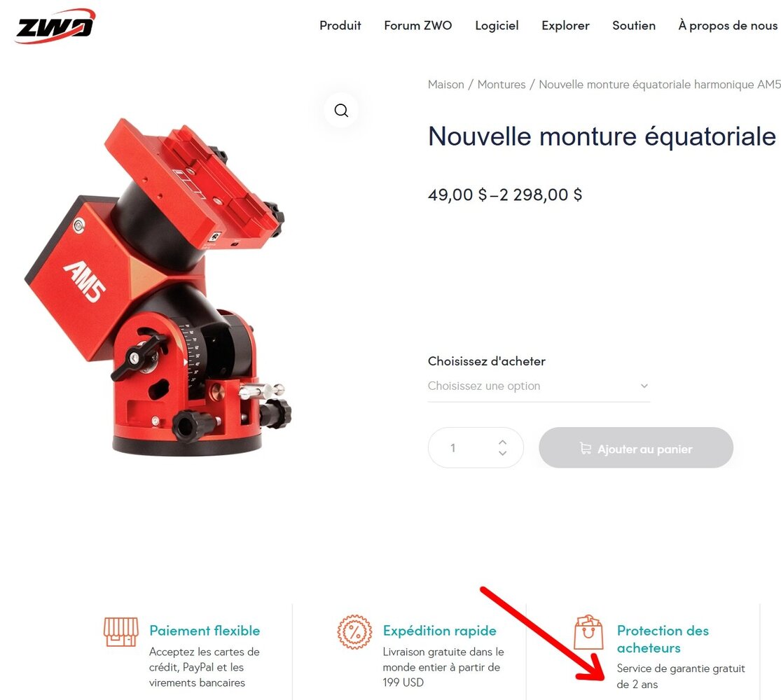Open the Soutien menu item
This screenshot has height=700, width=781.
pyautogui.click(x=634, y=25)
